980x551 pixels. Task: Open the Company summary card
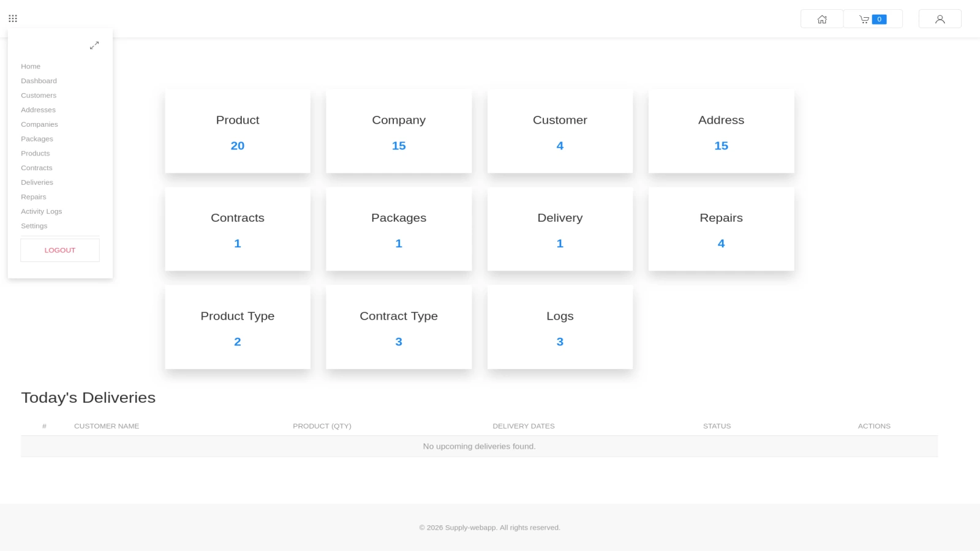click(x=399, y=131)
